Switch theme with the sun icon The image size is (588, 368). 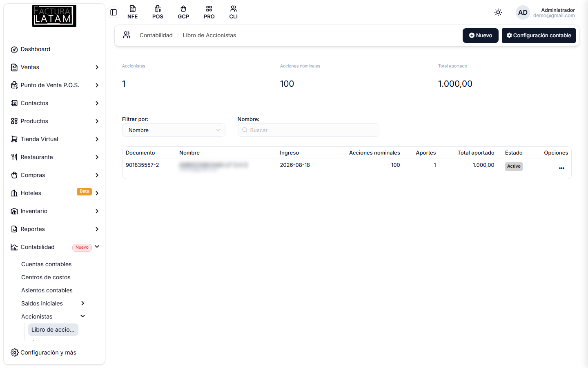(498, 12)
